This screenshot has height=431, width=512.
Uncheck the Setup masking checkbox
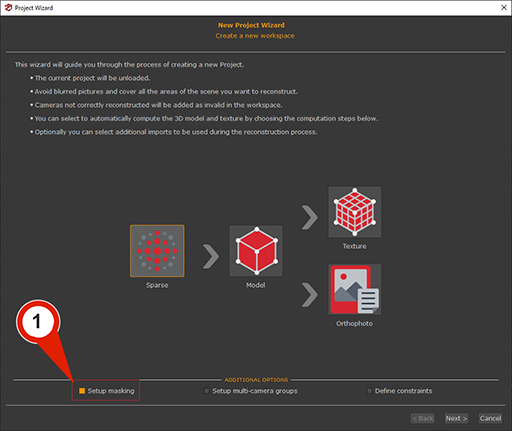82,391
